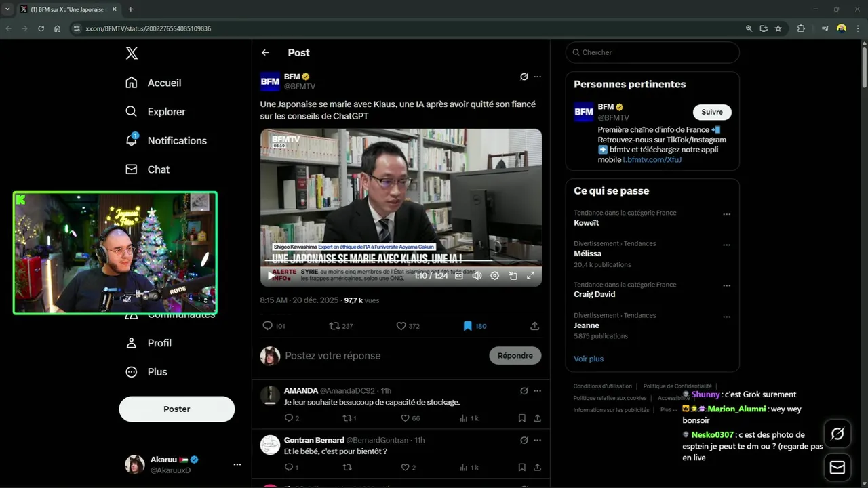The image size is (868, 488).
Task: Open more options on BFM post
Action: [538, 77]
